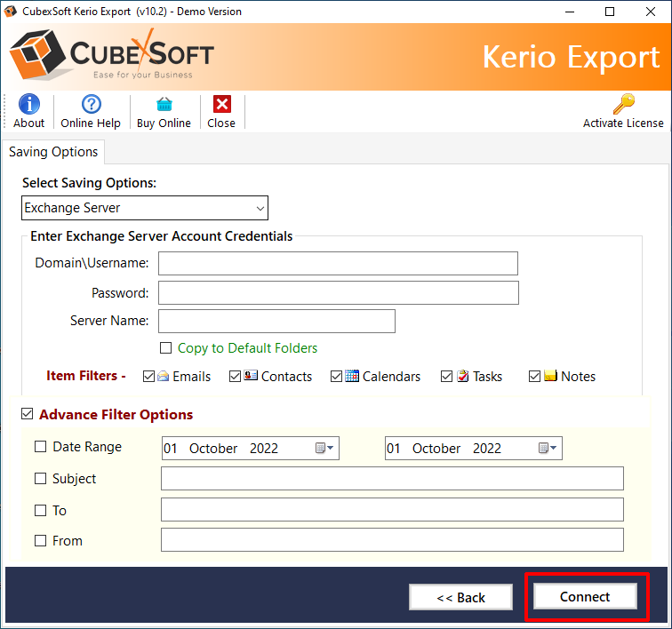
Task: Disable Advance Filter Options checkbox
Action: point(28,414)
